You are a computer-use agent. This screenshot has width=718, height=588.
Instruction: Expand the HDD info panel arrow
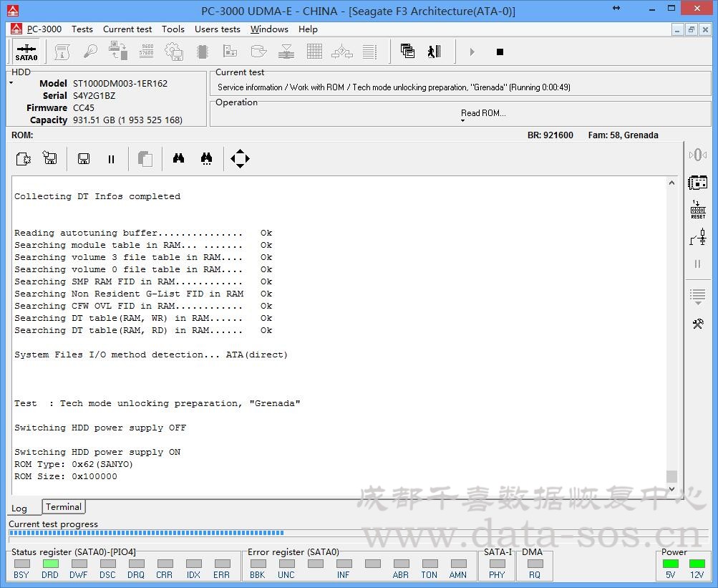click(x=11, y=83)
